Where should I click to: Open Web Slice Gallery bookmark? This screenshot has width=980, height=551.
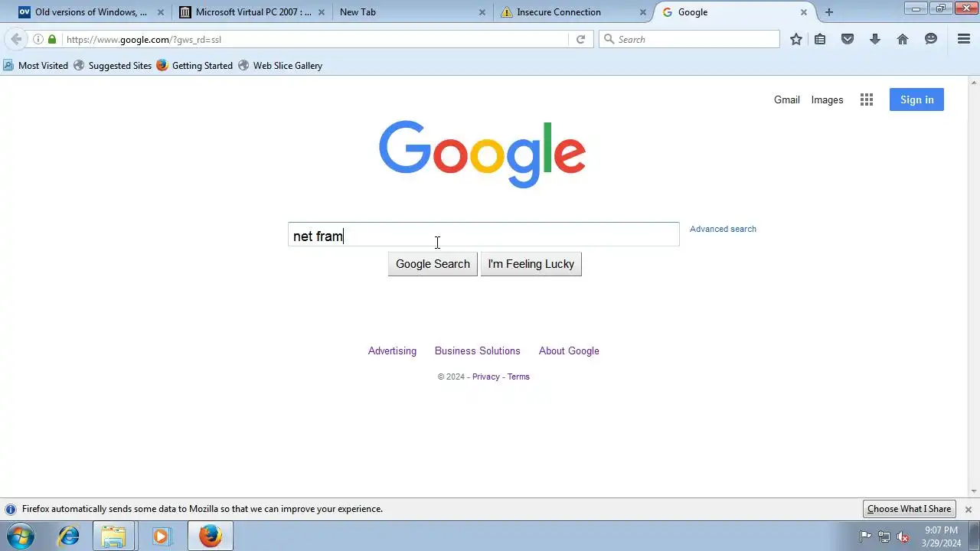pos(280,66)
